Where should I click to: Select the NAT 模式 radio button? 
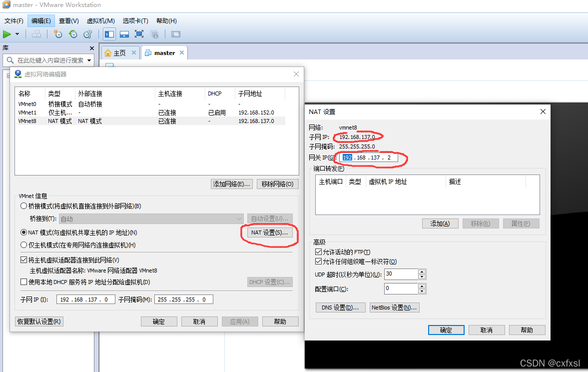pyautogui.click(x=23, y=232)
